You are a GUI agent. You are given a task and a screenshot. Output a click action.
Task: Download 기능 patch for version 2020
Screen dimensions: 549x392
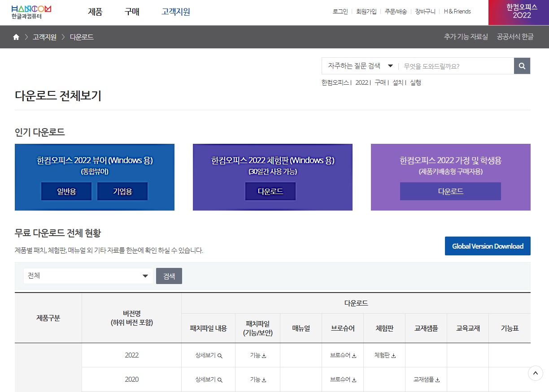(x=258, y=379)
